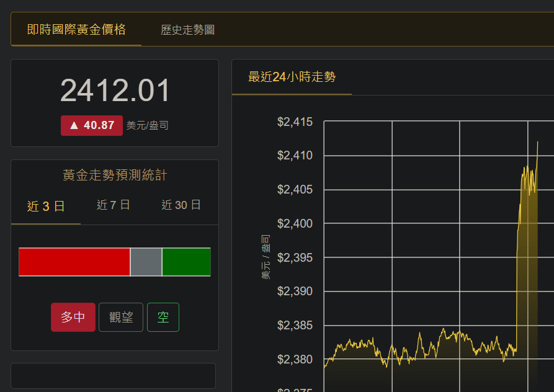Click the 2412.01 gold price figure
554x392 pixels.
(x=115, y=91)
